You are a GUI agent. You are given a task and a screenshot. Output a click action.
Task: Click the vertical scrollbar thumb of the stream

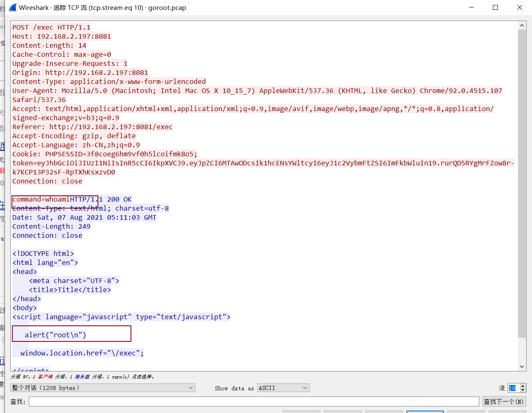point(522,183)
